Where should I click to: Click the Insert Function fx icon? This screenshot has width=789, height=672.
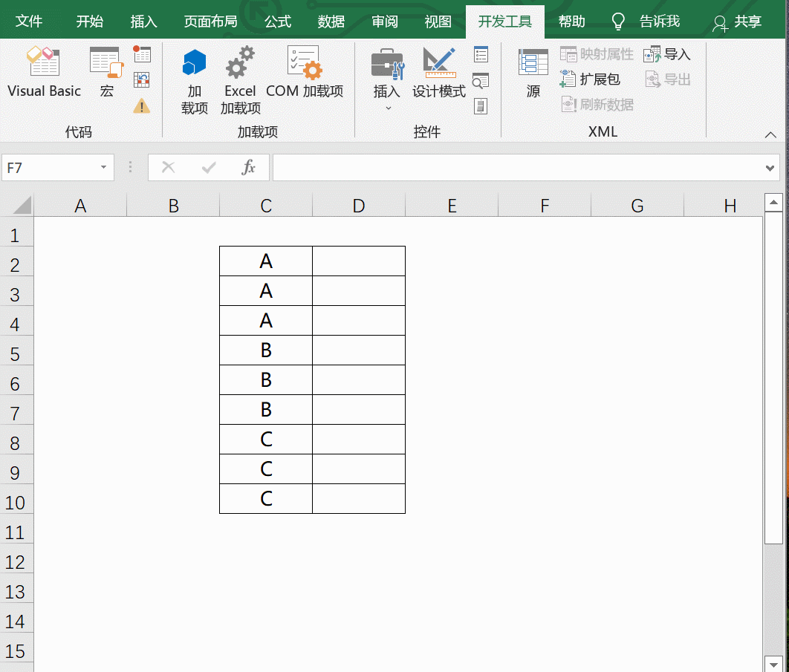(x=249, y=167)
